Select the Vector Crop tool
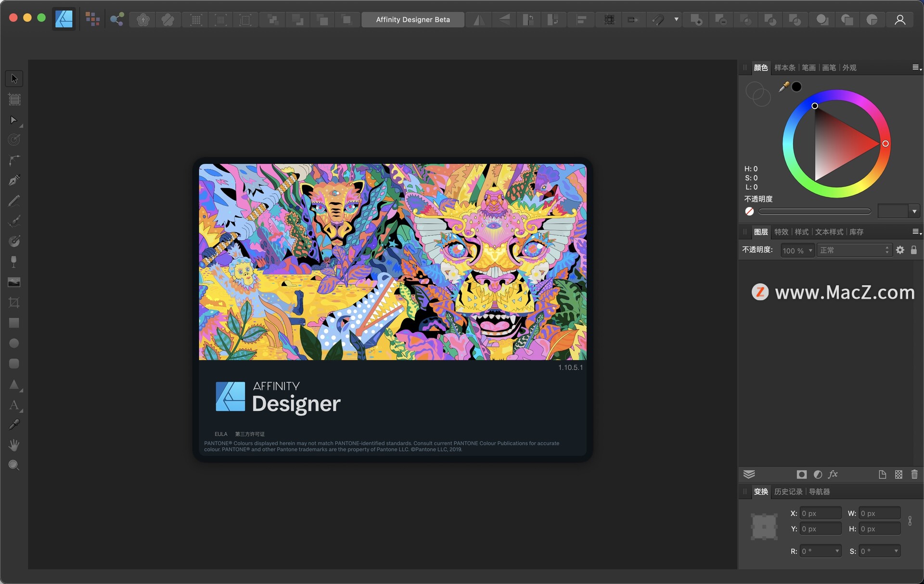 pyautogui.click(x=14, y=303)
